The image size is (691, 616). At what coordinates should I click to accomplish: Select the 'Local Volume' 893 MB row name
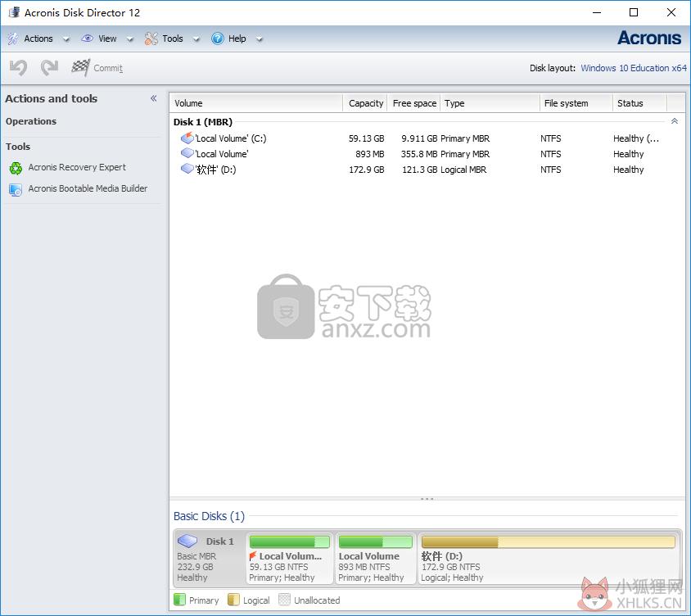(222, 154)
